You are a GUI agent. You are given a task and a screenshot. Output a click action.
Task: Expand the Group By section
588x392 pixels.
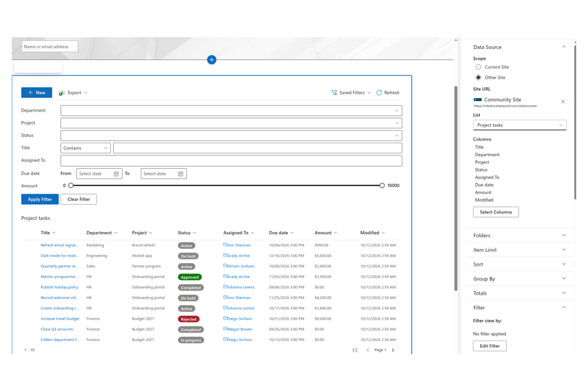(564, 279)
